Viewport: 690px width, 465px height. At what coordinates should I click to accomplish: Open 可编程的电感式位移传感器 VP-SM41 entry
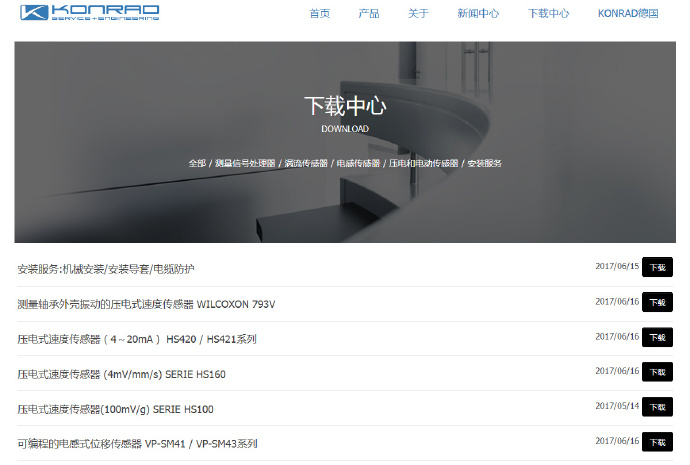[137, 444]
